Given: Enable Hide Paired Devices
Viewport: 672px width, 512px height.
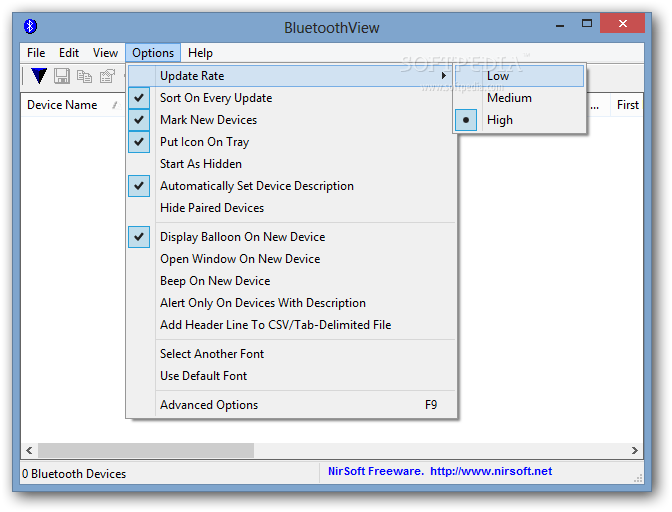Looking at the screenshot, I should pyautogui.click(x=291, y=208).
